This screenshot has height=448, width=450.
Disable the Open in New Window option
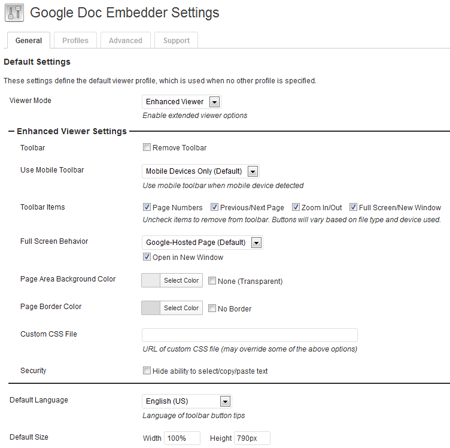[x=147, y=257]
